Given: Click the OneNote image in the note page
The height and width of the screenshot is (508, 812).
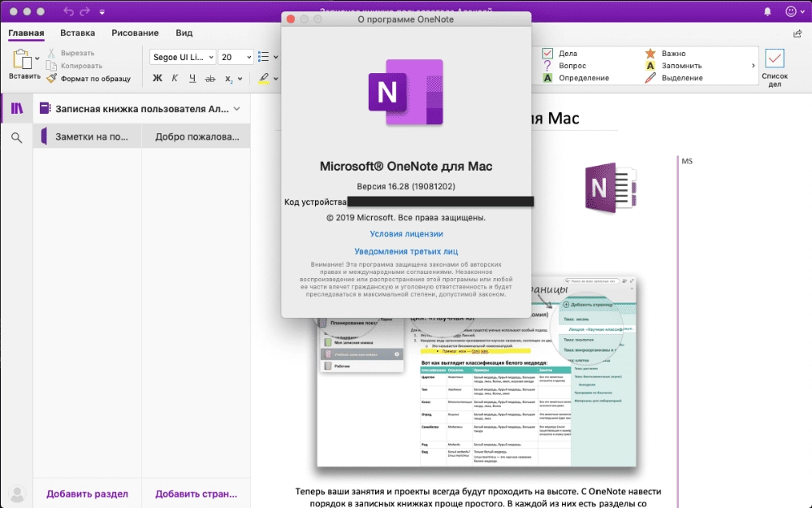Looking at the screenshot, I should 611,187.
